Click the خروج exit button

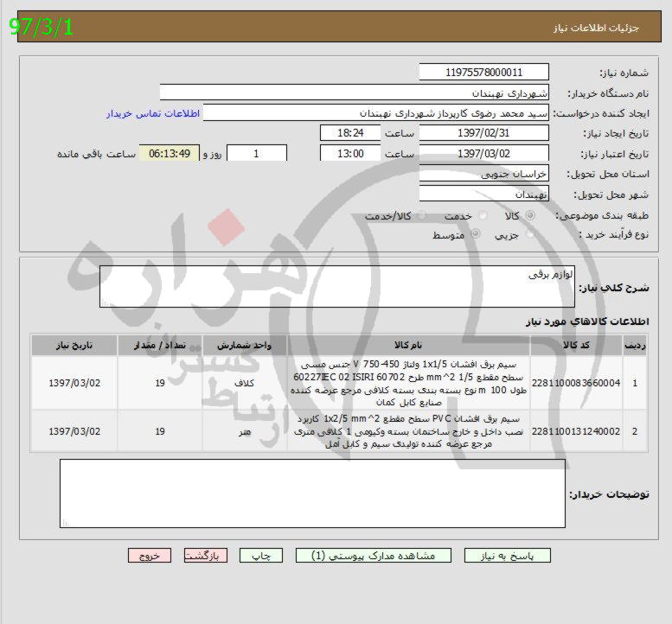(149, 557)
